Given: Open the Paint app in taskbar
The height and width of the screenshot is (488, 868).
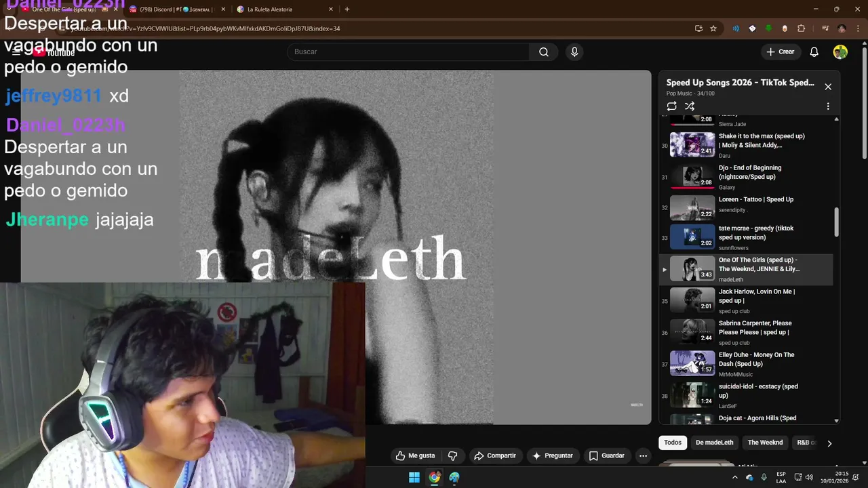Looking at the screenshot, I should [x=454, y=477].
